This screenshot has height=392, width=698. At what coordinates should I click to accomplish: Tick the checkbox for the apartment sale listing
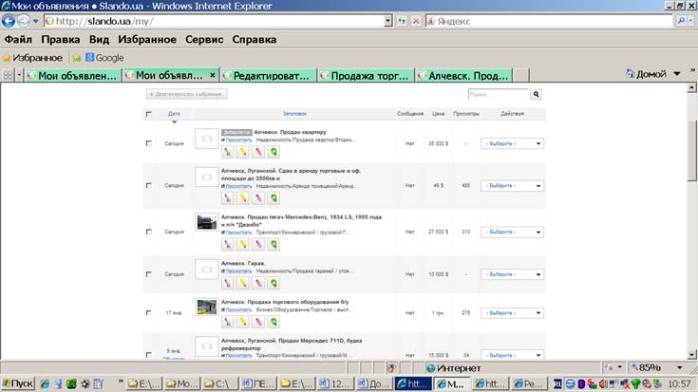coord(149,143)
